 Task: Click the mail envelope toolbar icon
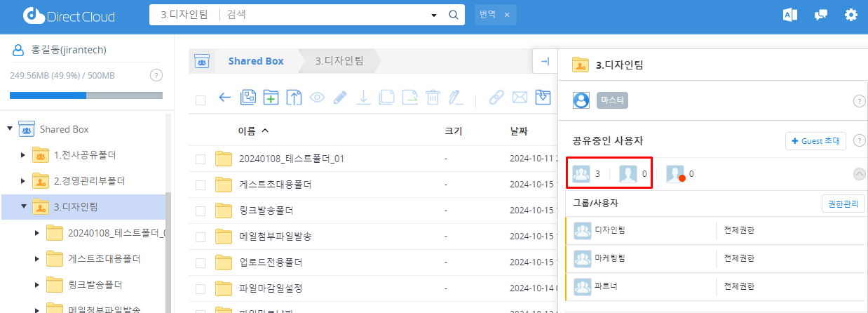pyautogui.click(x=520, y=98)
